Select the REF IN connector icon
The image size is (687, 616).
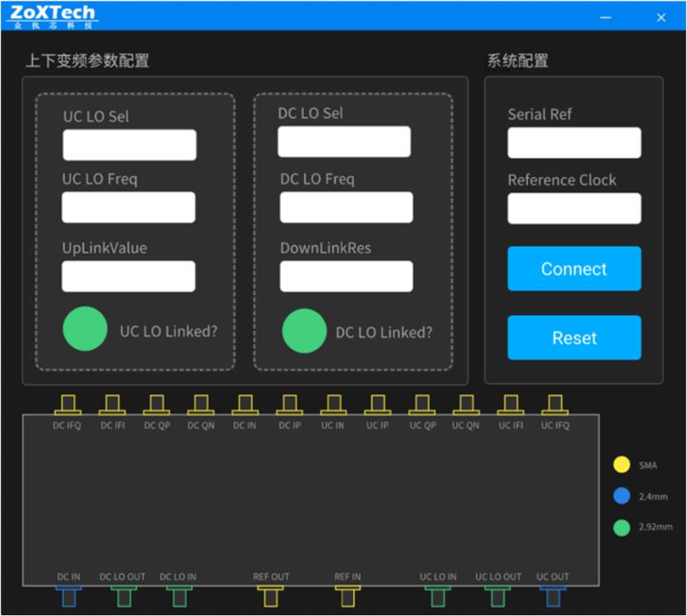click(x=347, y=596)
